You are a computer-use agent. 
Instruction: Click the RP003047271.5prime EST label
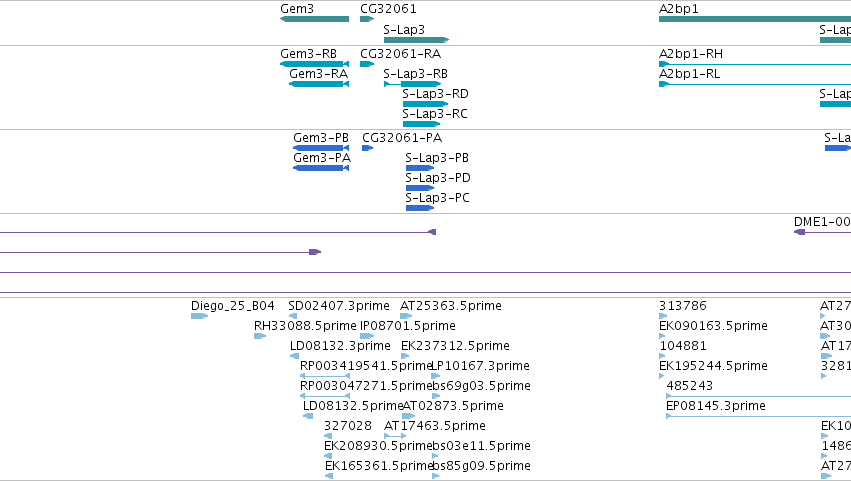365,386
